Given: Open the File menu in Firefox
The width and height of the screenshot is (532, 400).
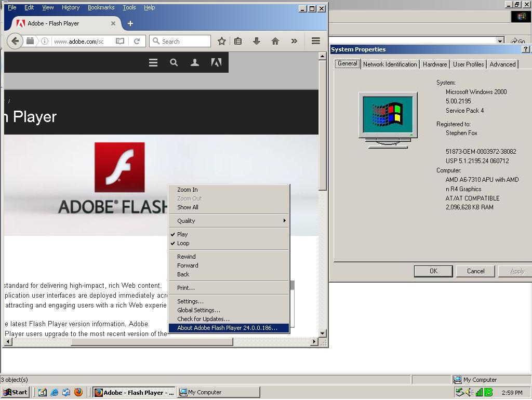Looking at the screenshot, I should 12,7.
